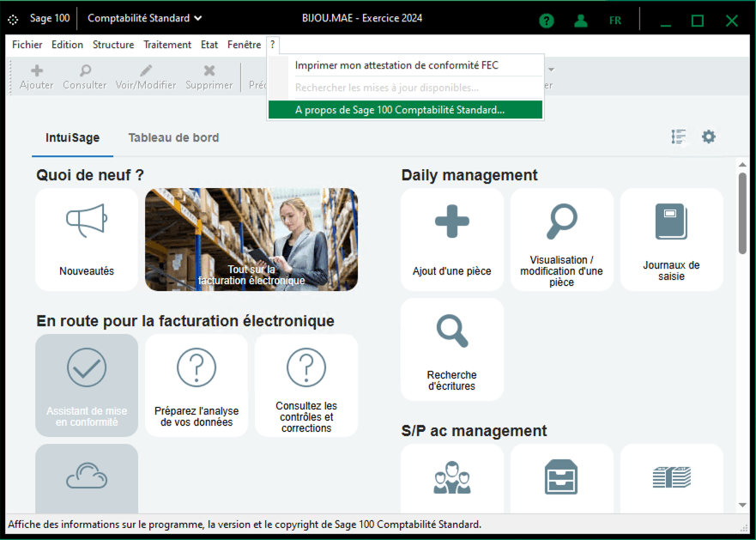The image size is (756, 540).
Task: Open the green help question mark icon
Action: tap(547, 21)
